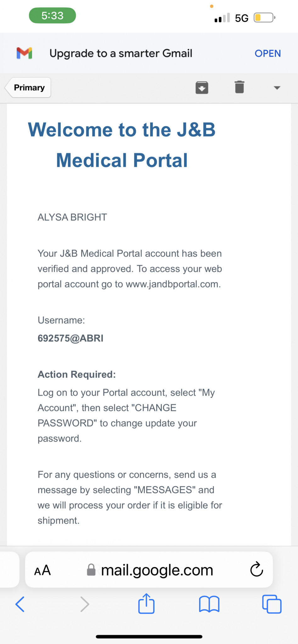Tap the username 692575@ABRI text
Image resolution: width=298 pixels, height=644 pixels.
point(70,338)
